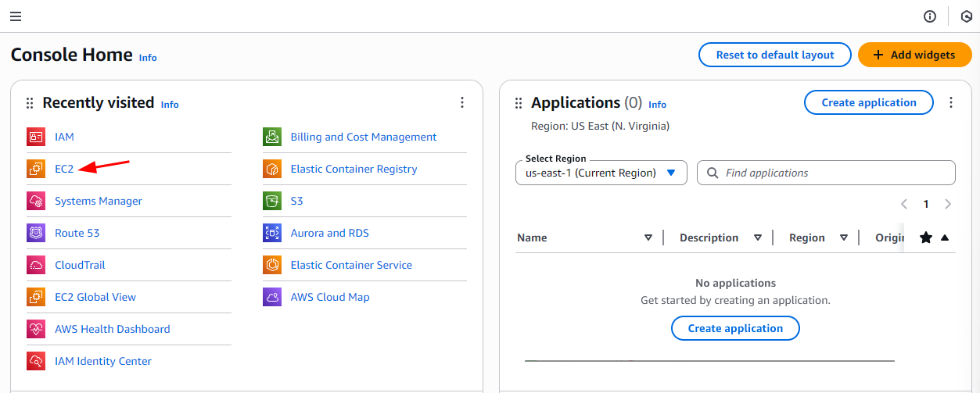The width and height of the screenshot is (980, 393).
Task: Open Applications widget options menu
Action: pos(951,103)
